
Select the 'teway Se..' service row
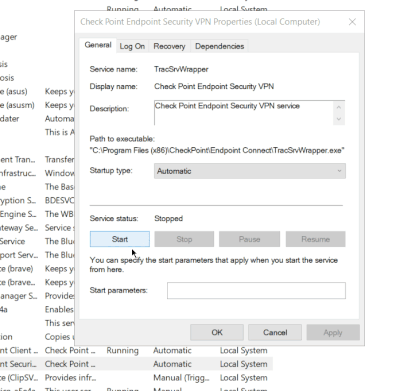pyautogui.click(x=19, y=228)
